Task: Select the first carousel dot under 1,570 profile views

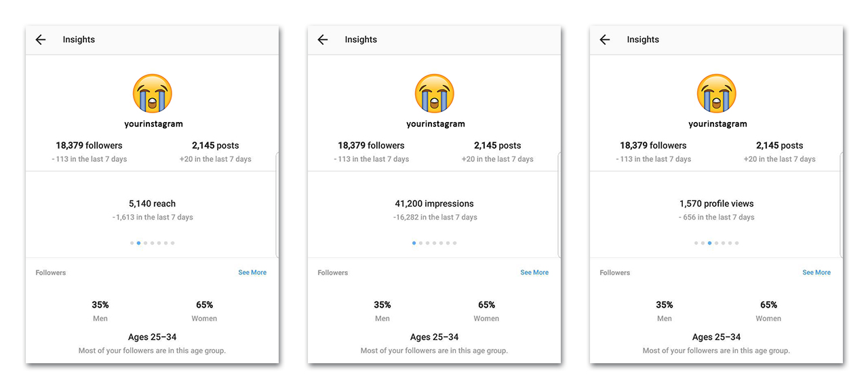Action: click(696, 243)
